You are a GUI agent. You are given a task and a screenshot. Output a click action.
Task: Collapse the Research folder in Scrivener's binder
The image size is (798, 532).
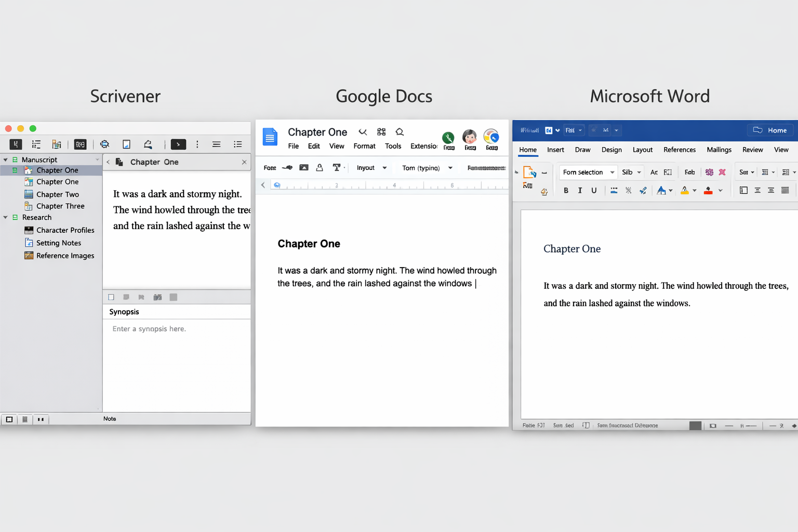point(6,217)
